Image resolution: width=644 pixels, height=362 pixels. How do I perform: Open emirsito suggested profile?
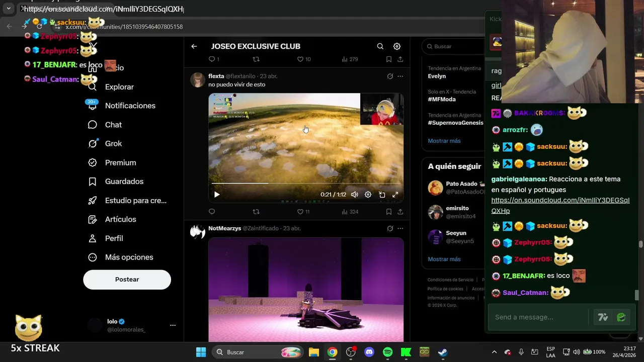pos(456,212)
